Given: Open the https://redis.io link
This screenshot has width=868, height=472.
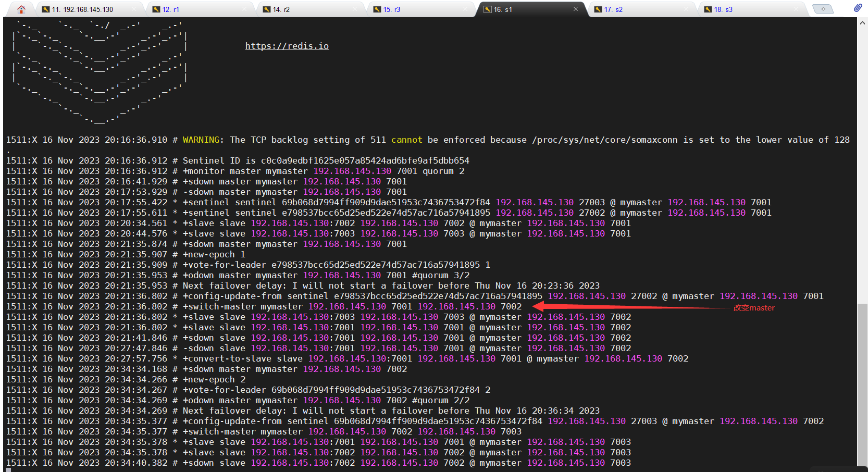Looking at the screenshot, I should [x=287, y=46].
